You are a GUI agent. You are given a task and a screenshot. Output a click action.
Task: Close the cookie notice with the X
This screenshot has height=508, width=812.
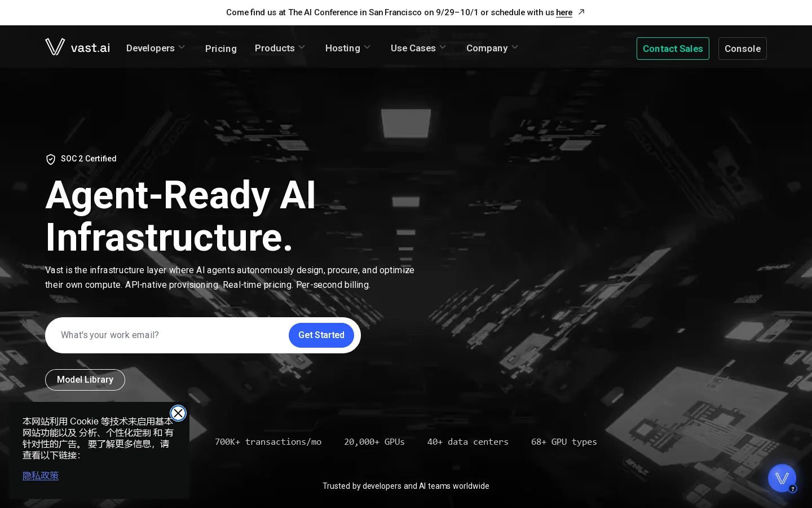click(178, 413)
